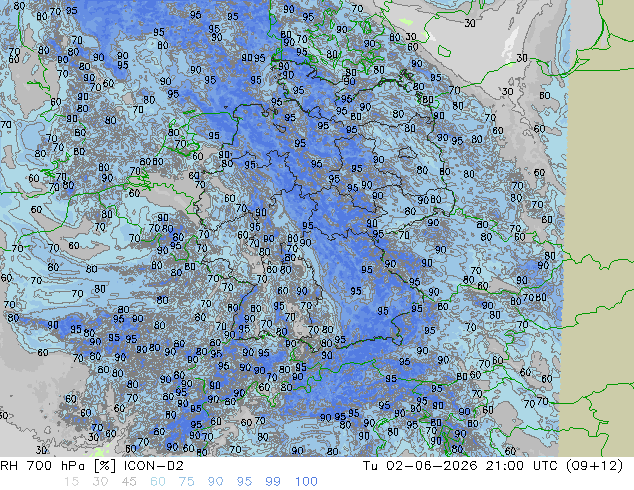Click the 'RH 700 hPa [%] ICON-D2' title text
This screenshot has width=634, height=490.
click(92, 466)
